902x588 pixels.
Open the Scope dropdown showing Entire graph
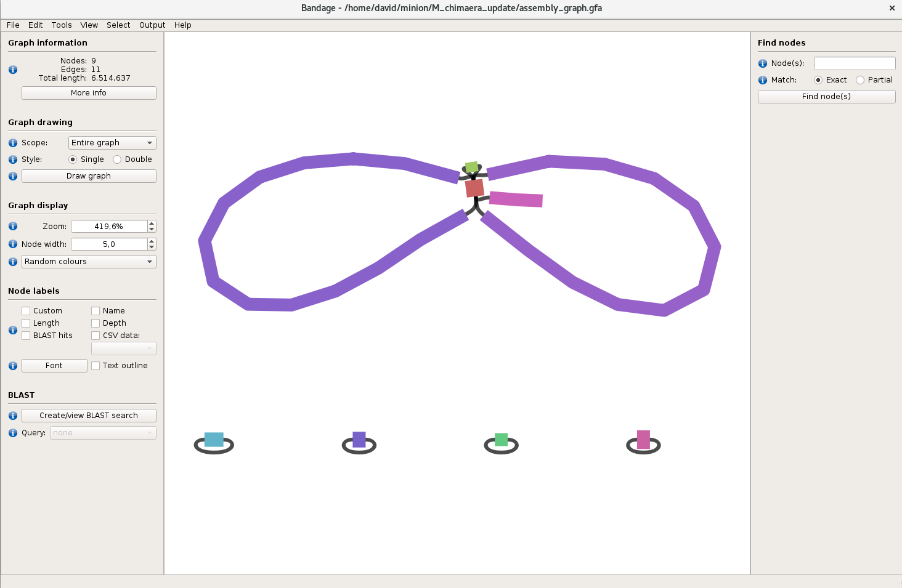pyautogui.click(x=112, y=143)
